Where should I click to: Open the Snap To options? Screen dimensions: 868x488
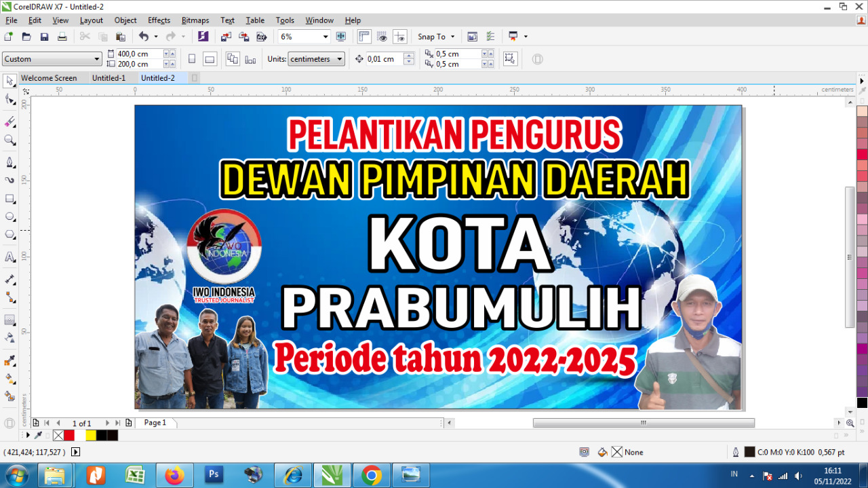(x=436, y=37)
